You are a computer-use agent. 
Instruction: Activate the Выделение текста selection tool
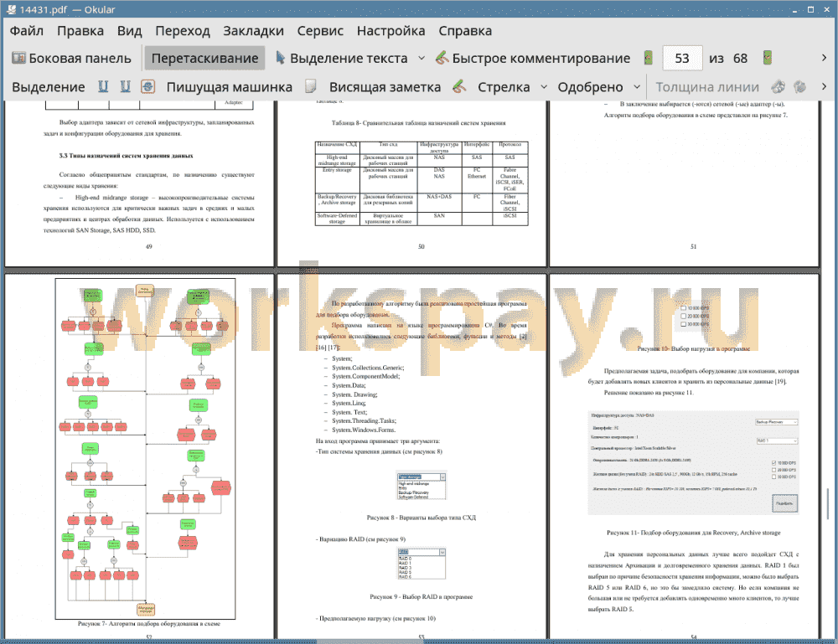(342, 59)
